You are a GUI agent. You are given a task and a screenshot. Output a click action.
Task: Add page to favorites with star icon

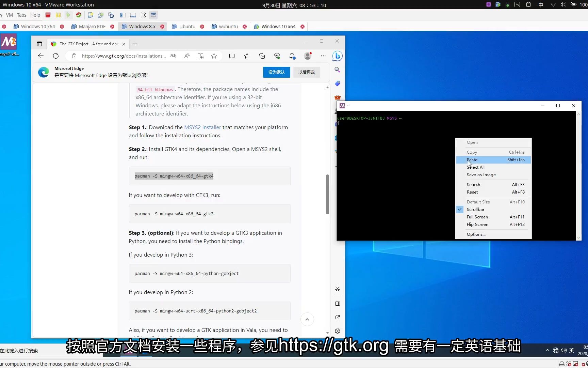point(214,56)
